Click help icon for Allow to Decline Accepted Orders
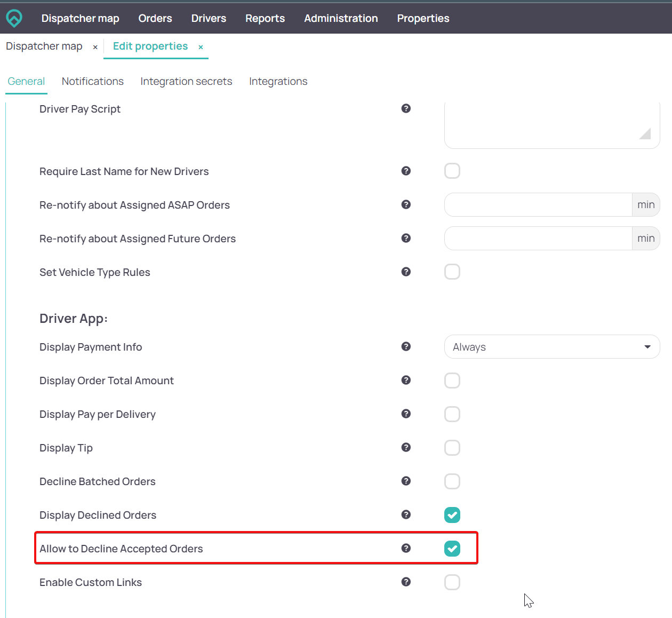 tap(406, 548)
